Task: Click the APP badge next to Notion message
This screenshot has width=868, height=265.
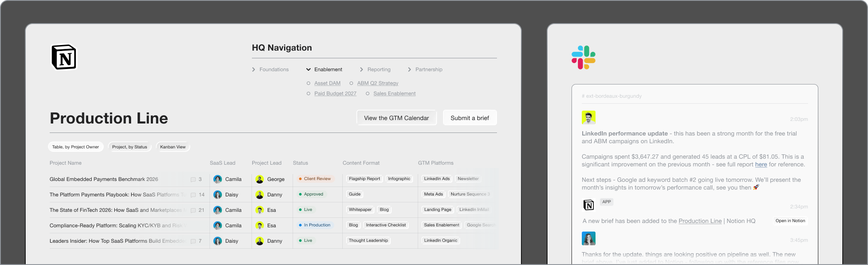Action: (607, 202)
